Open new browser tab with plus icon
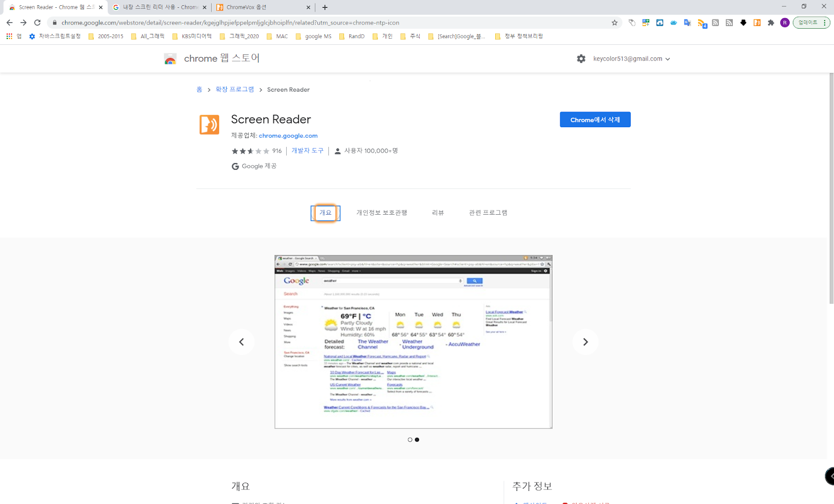This screenshot has height=504, width=834. tap(325, 7)
